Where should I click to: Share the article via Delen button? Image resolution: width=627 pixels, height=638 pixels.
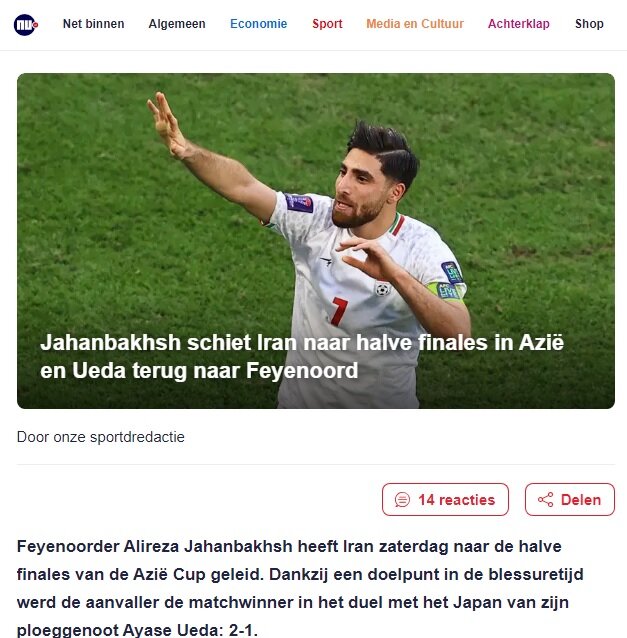[570, 500]
